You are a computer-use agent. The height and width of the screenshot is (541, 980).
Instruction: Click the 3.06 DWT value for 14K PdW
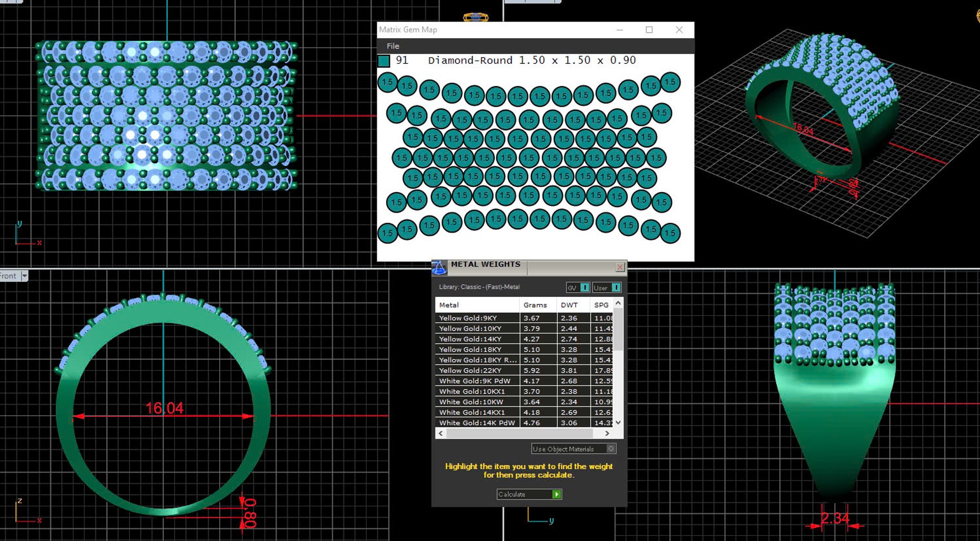pyautogui.click(x=569, y=422)
